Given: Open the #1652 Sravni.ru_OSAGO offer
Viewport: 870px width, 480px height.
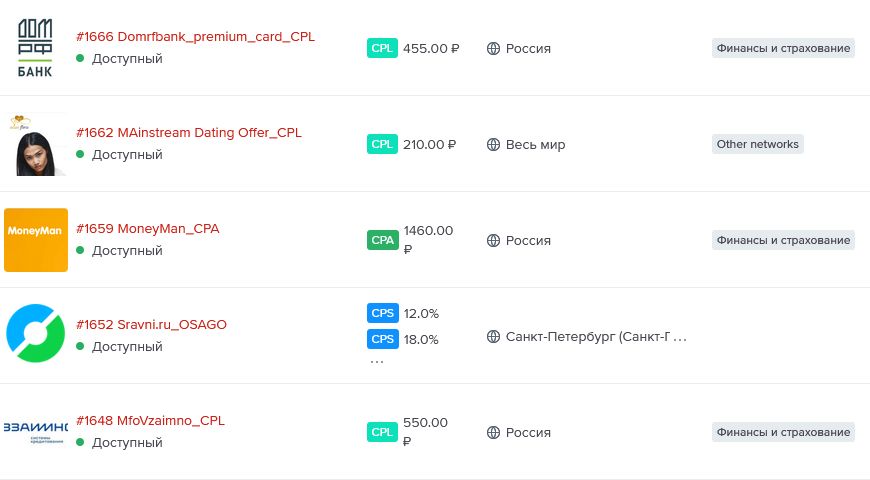Looking at the screenshot, I should (151, 325).
